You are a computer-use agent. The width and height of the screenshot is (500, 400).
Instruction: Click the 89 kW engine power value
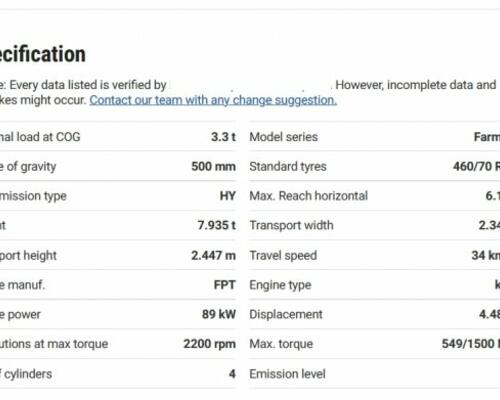point(219,314)
